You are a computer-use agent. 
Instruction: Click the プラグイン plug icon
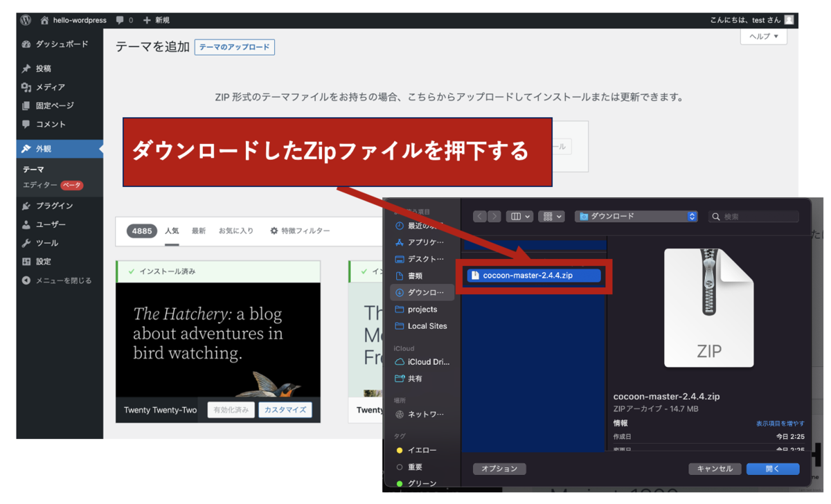pos(26,206)
